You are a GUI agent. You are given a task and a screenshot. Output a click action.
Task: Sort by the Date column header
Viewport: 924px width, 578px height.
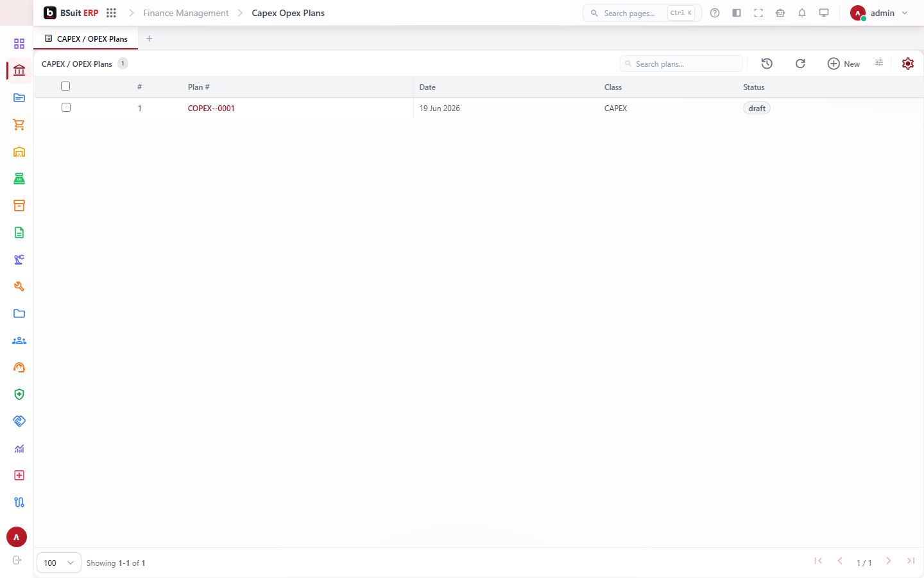coord(427,87)
